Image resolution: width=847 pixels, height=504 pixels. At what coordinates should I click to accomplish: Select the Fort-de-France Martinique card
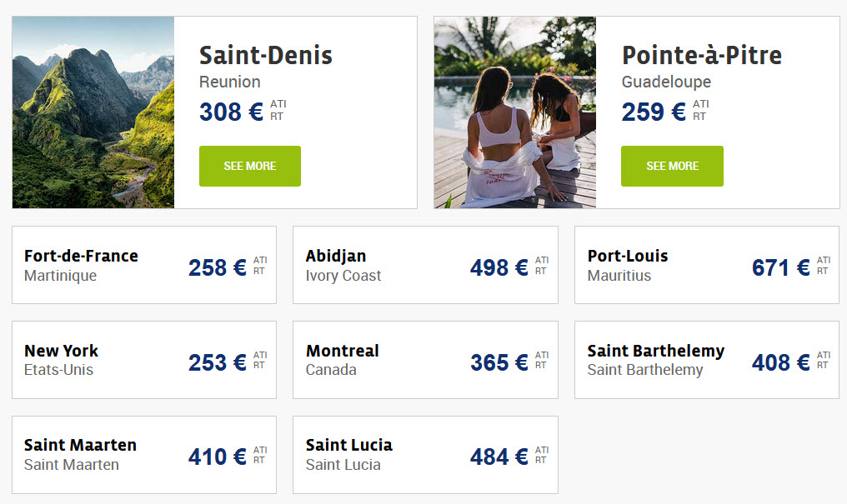144,265
